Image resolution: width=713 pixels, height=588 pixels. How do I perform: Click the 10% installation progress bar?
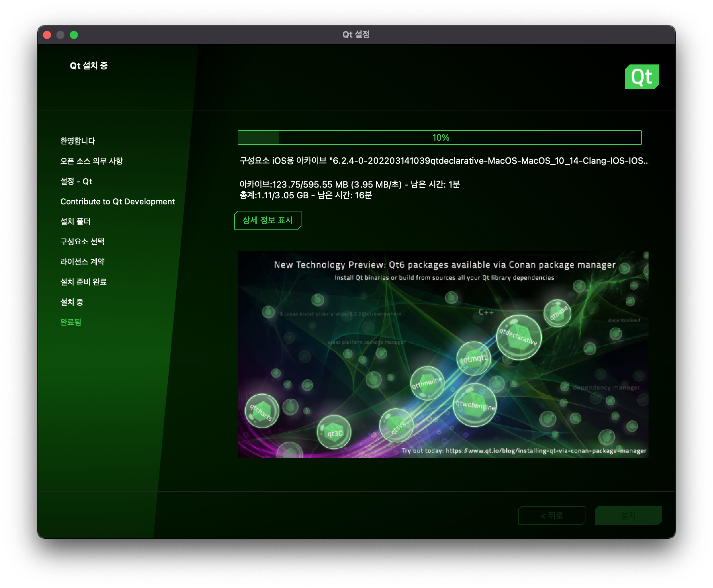[x=439, y=138]
